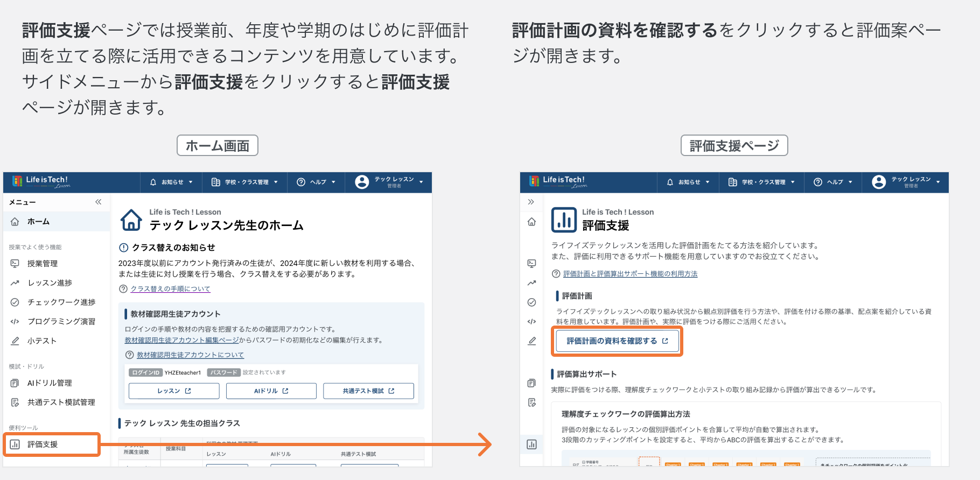This screenshot has width=980, height=480.
Task: Expand ヘルプ dropdown in Home screen header
Action: (x=333, y=182)
